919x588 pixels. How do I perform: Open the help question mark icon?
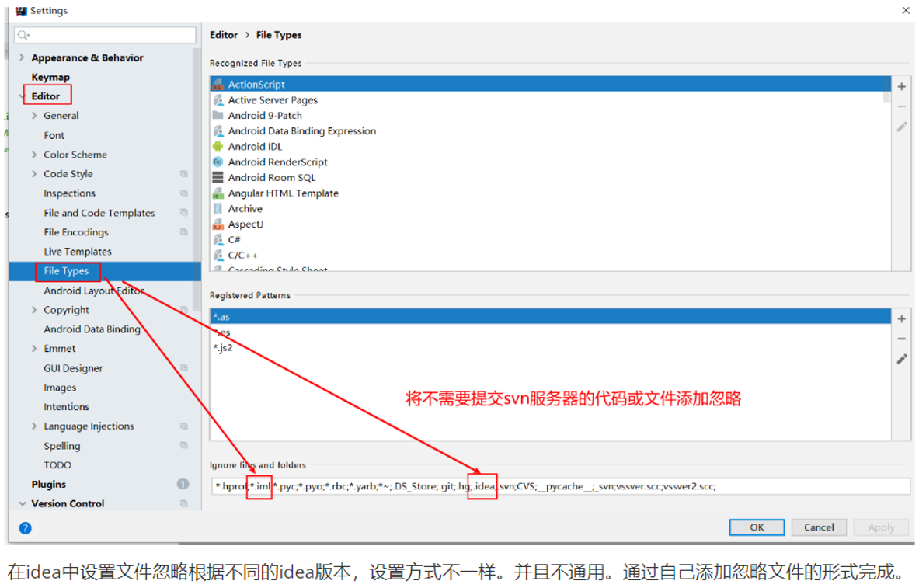(x=25, y=528)
